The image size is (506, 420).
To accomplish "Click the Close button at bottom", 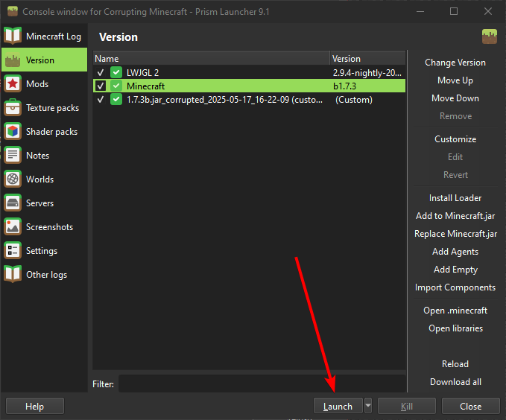I will coord(470,406).
